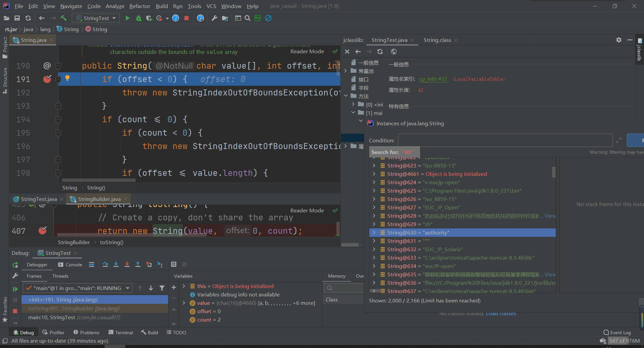Open Project Structure folder icon in toolbar
The height and width of the screenshot is (348, 644).
pos(225,18)
